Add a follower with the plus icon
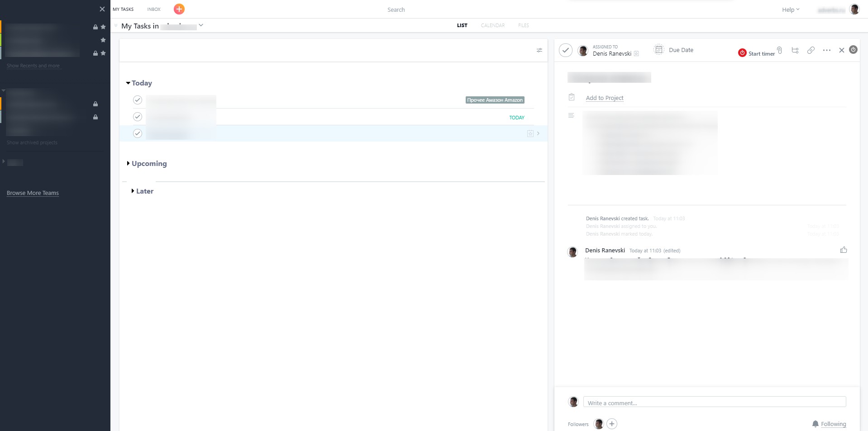The height and width of the screenshot is (431, 868). (612, 424)
